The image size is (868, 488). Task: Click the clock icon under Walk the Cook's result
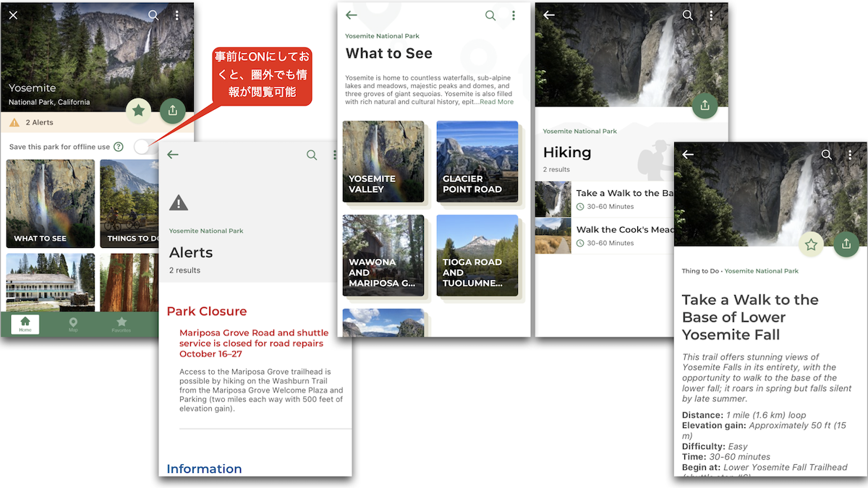coord(580,243)
